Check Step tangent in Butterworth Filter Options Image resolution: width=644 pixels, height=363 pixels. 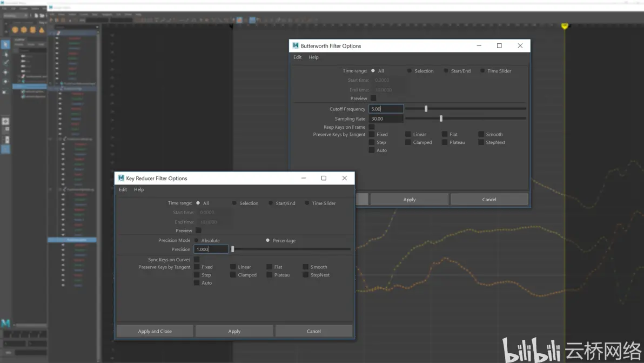click(x=372, y=142)
